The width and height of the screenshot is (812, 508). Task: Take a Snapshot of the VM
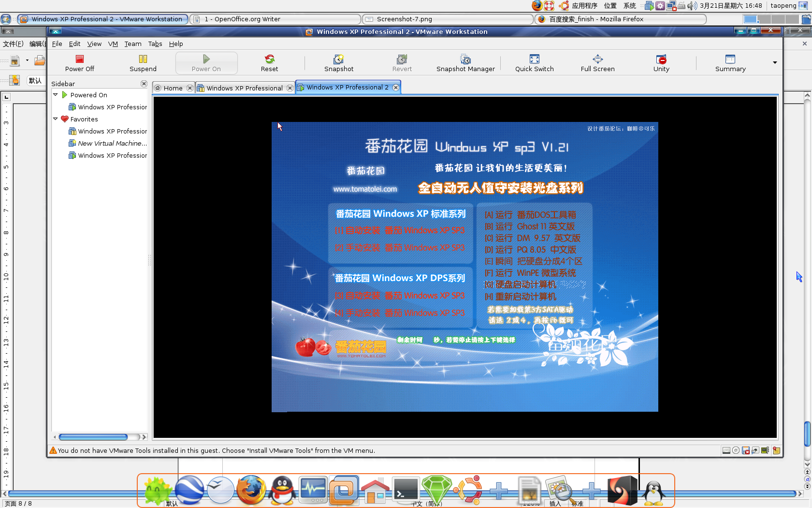339,63
